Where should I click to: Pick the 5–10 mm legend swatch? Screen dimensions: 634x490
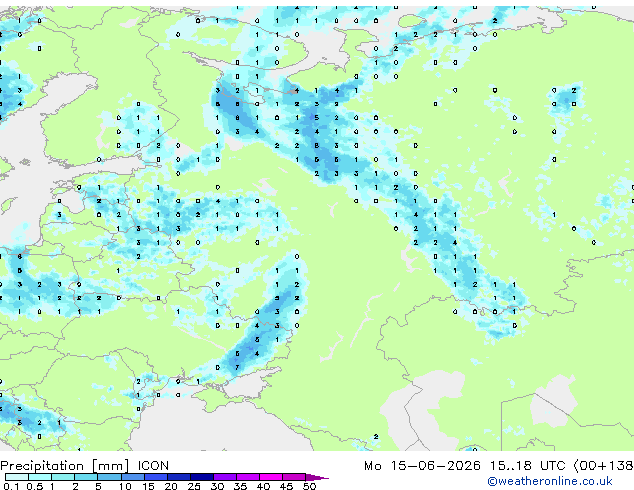click(x=109, y=477)
